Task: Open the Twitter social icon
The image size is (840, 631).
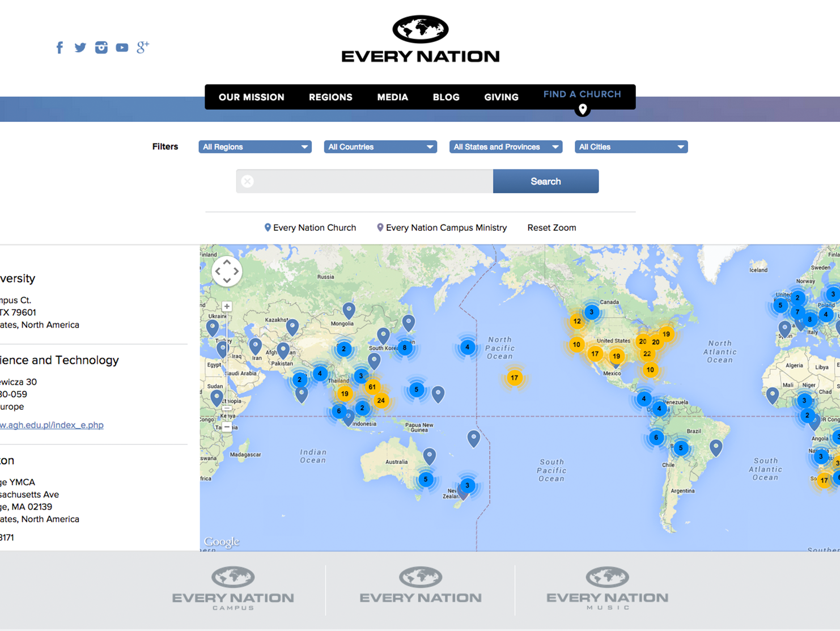Action: tap(80, 48)
